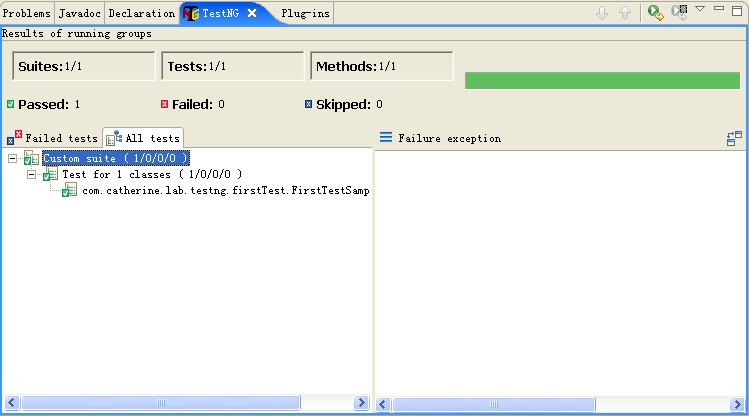Collapse the Custom suite tree node

[13, 159]
